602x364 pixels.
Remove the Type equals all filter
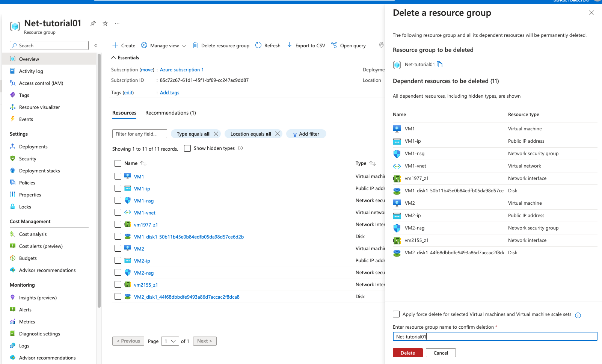point(216,134)
